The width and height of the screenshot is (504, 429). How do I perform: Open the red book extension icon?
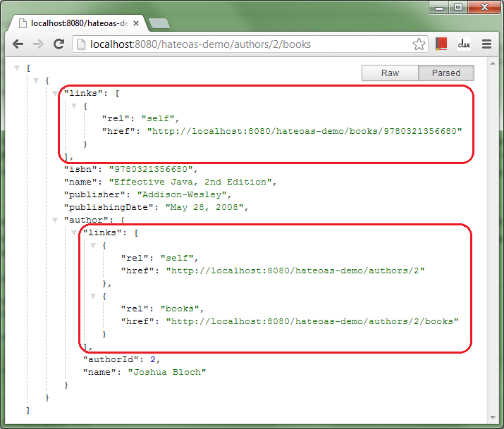coord(441,44)
